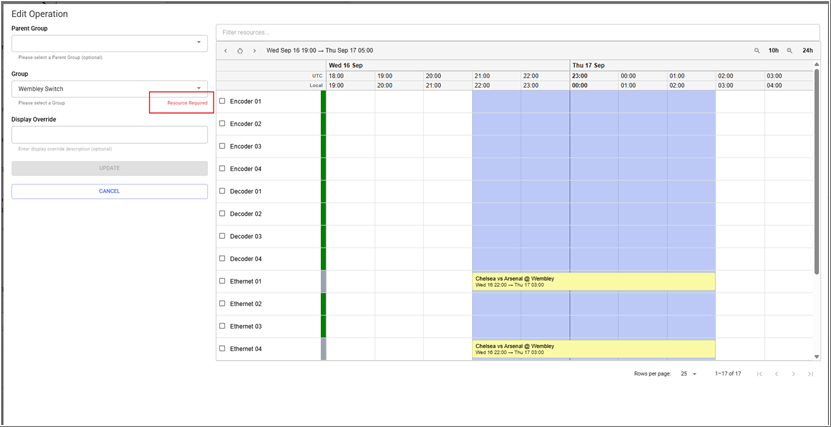Click scrollbar up arrow in schedule
This screenshot has height=427, width=831.
tap(817, 64)
